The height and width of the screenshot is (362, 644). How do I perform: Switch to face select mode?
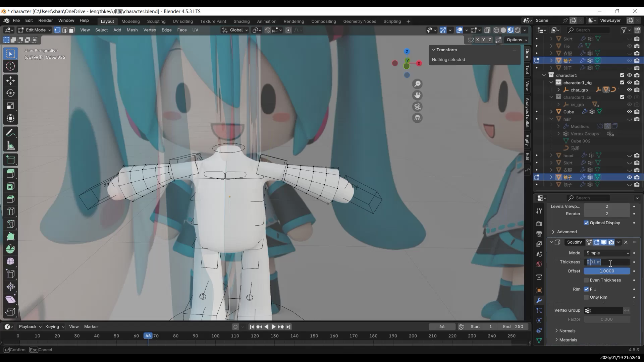72,30
